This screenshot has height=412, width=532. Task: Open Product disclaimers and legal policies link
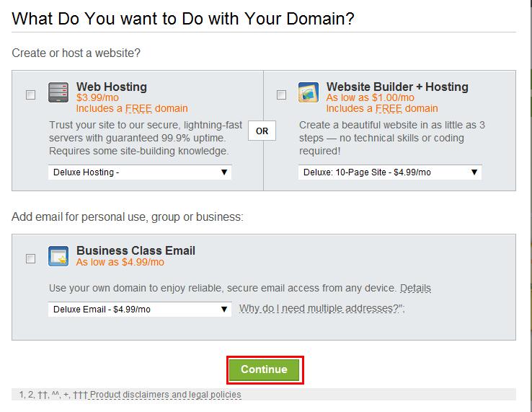166,395
